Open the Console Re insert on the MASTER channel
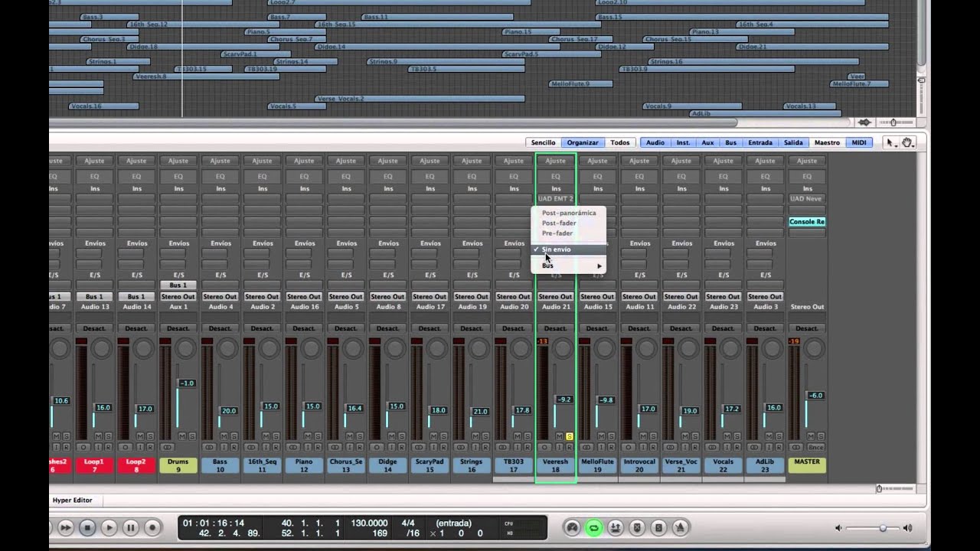 [807, 222]
